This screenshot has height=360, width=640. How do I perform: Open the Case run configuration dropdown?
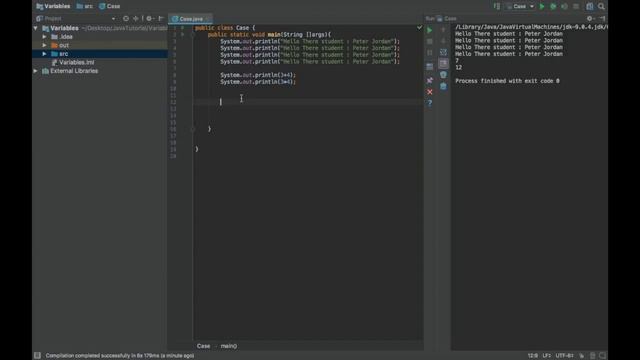click(520, 7)
